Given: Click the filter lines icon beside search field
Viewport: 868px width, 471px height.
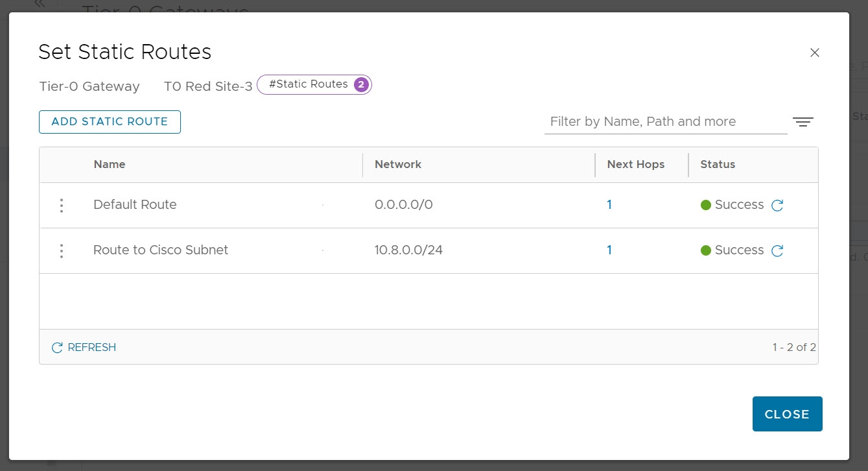Looking at the screenshot, I should point(803,122).
